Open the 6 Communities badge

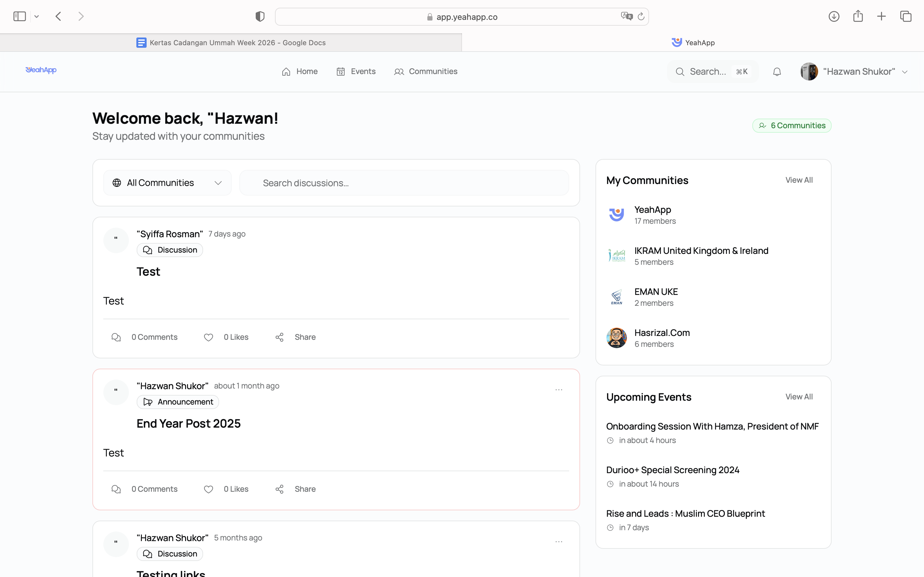pos(792,125)
